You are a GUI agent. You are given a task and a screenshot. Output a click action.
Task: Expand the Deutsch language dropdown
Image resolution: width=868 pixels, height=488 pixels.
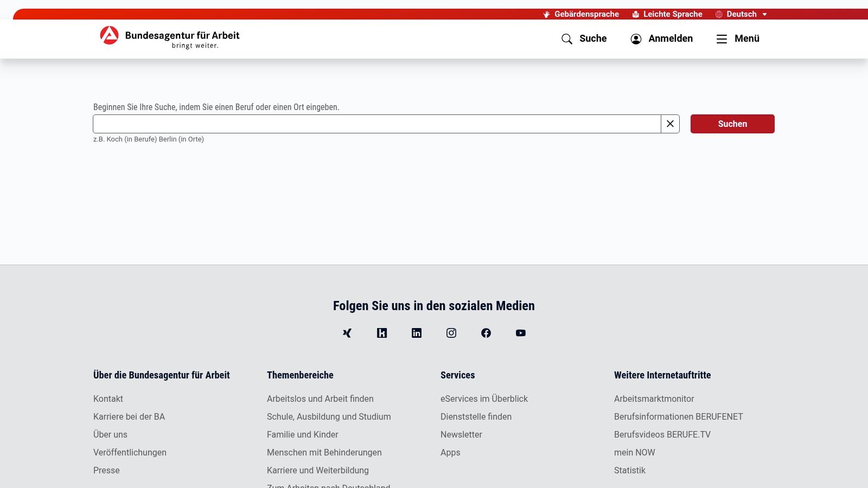point(741,14)
